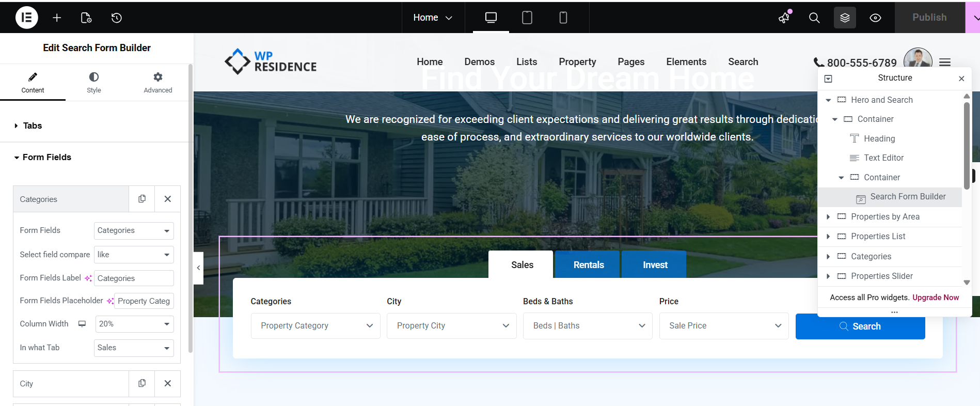Click the What's New rocket icon
This screenshot has height=406, width=980.
[x=784, y=18]
